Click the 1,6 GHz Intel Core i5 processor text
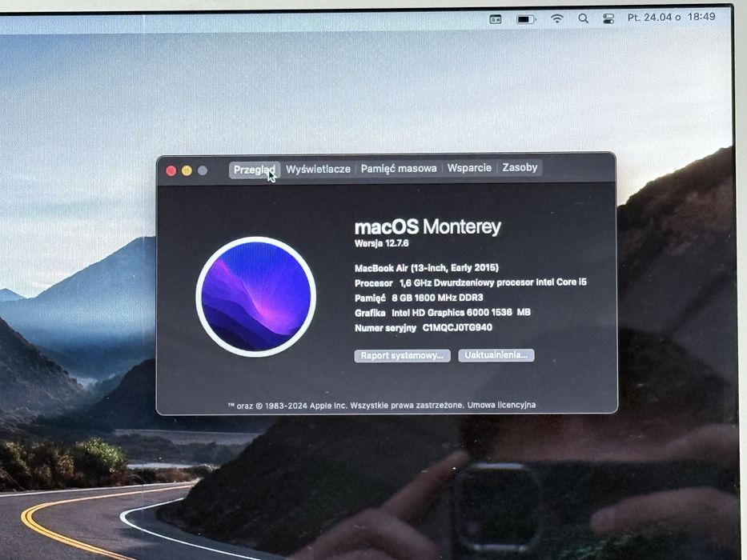This screenshot has width=747, height=560. 493,282
